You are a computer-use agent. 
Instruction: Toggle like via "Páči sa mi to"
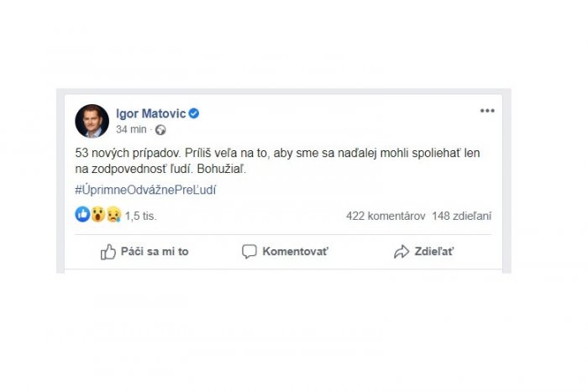click(x=155, y=252)
